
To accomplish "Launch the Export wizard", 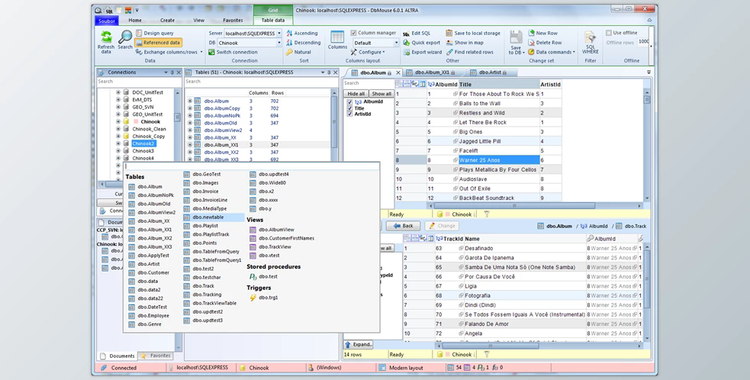I will coord(422,52).
